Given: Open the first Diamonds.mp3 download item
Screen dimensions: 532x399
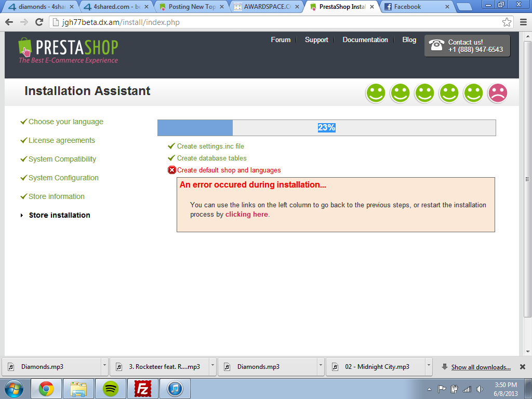Looking at the screenshot, I should click(51, 367).
